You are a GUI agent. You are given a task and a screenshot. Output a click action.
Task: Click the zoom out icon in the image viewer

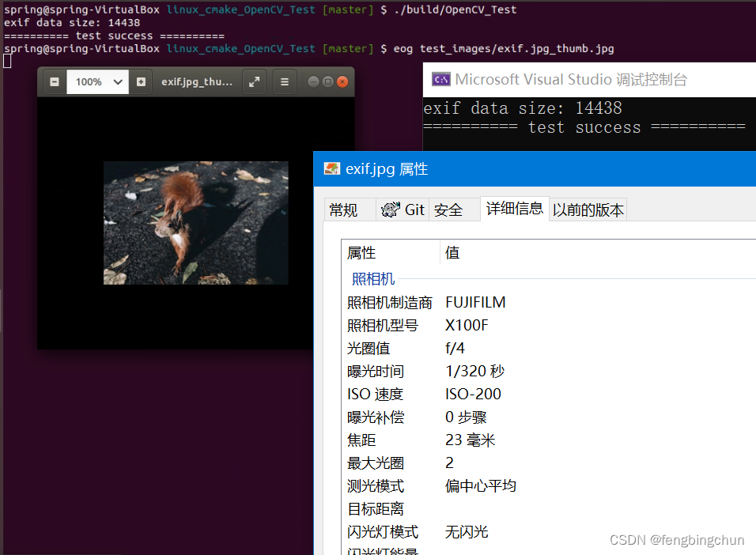pyautogui.click(x=54, y=81)
